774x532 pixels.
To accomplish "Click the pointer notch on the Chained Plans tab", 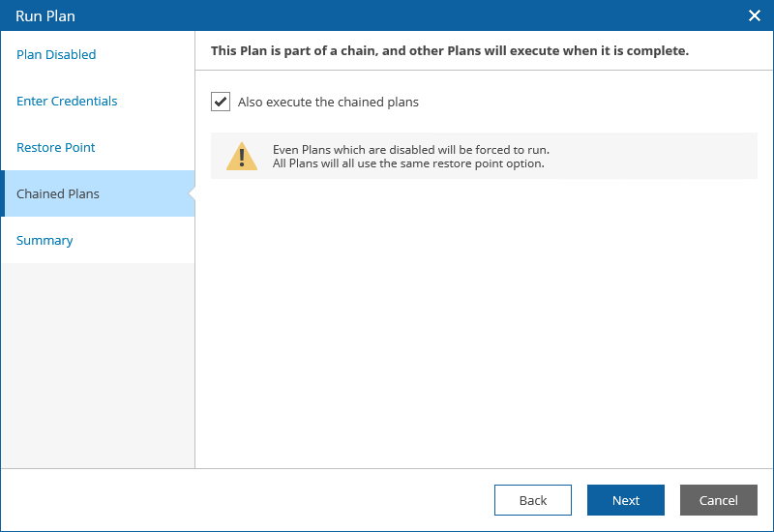I will pyautogui.click(x=192, y=193).
